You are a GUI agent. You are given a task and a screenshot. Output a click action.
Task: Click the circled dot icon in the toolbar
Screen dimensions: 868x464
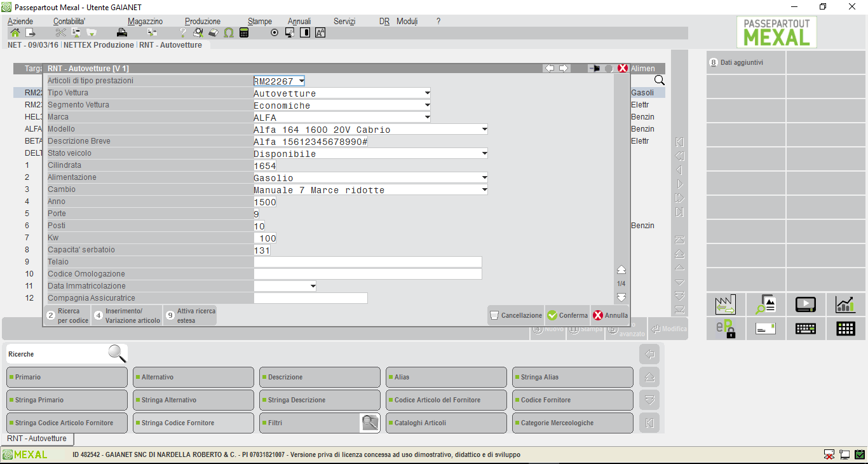click(275, 32)
